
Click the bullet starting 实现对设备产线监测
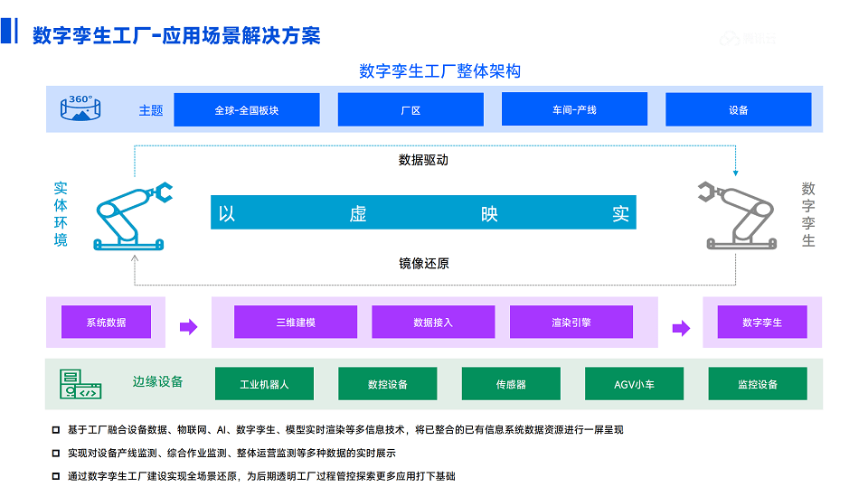[232, 454]
